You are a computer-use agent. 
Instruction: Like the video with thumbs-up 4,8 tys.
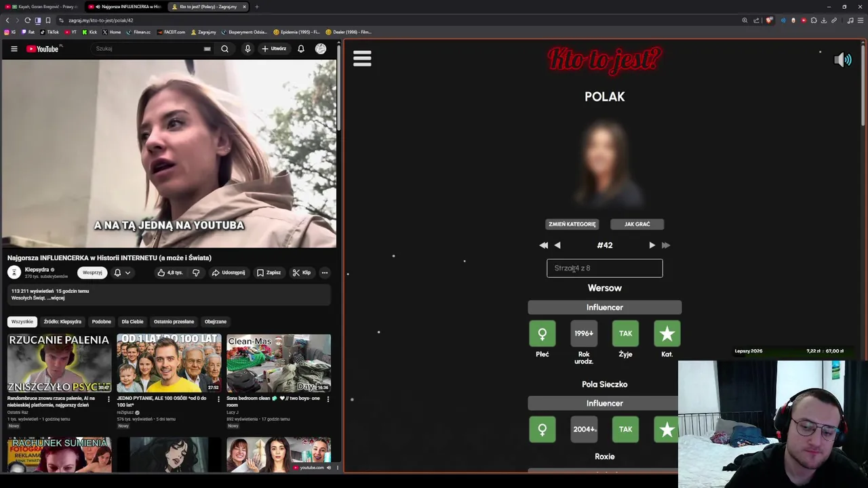(x=170, y=272)
